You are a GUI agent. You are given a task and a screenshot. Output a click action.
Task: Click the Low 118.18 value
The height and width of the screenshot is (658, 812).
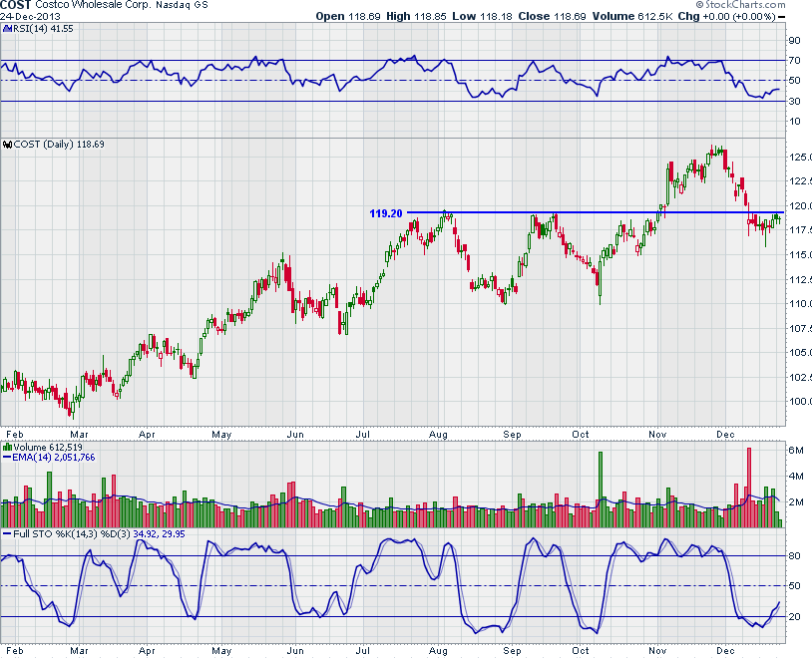pyautogui.click(x=482, y=16)
